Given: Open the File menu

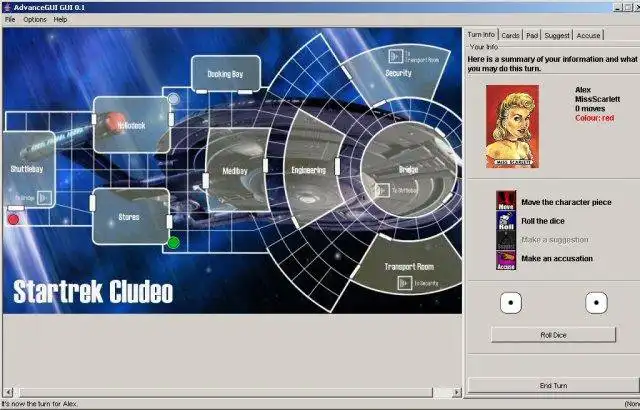Looking at the screenshot, I should (10, 20).
